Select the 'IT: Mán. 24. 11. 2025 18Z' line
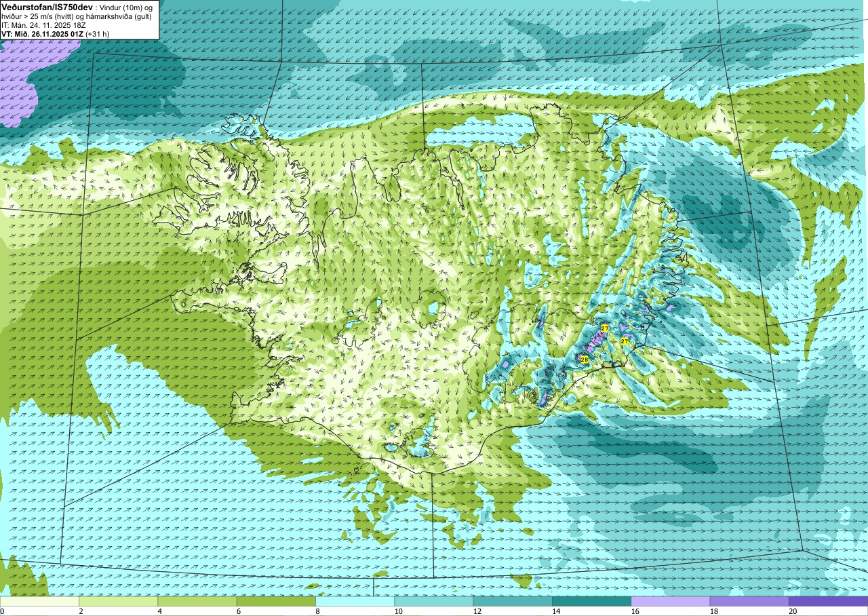Image resolution: width=868 pixels, height=616 pixels. [43, 25]
